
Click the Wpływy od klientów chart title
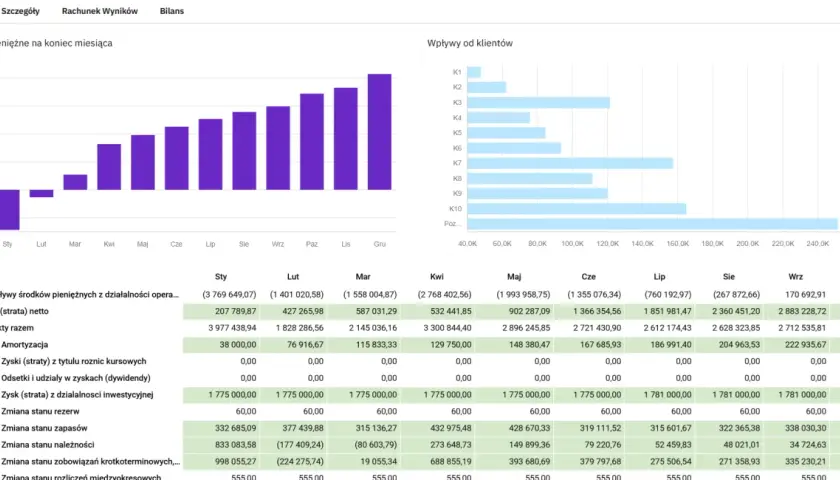click(x=470, y=43)
